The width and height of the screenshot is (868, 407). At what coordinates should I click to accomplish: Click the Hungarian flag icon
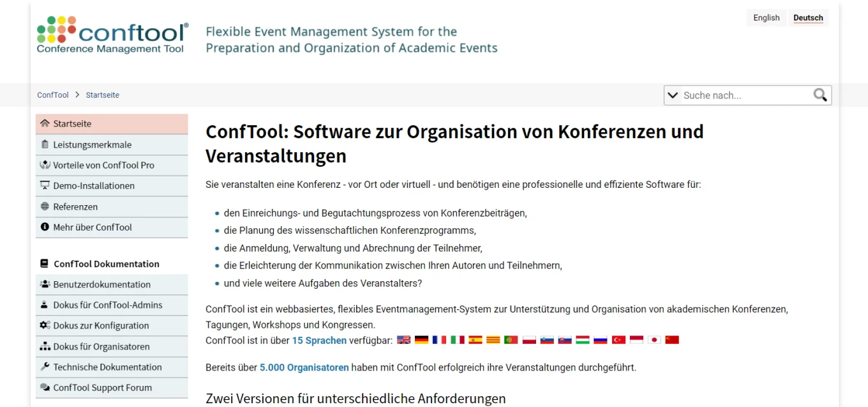pos(583,340)
